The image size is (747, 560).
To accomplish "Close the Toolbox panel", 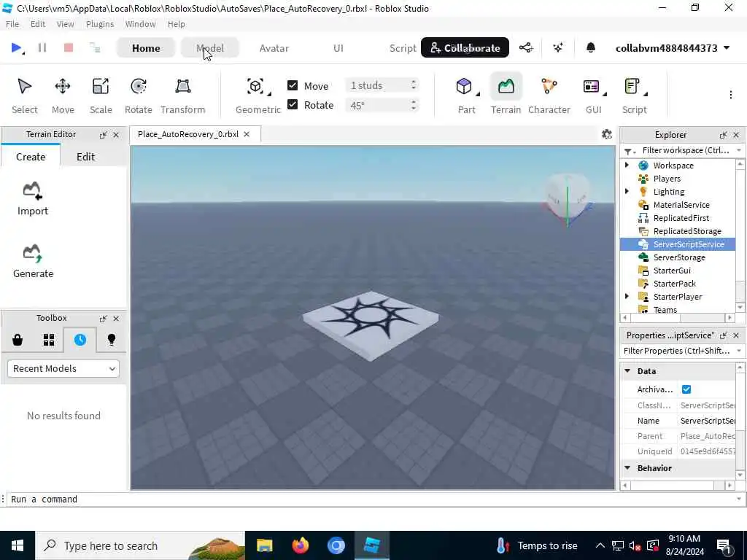I will pyautogui.click(x=116, y=318).
